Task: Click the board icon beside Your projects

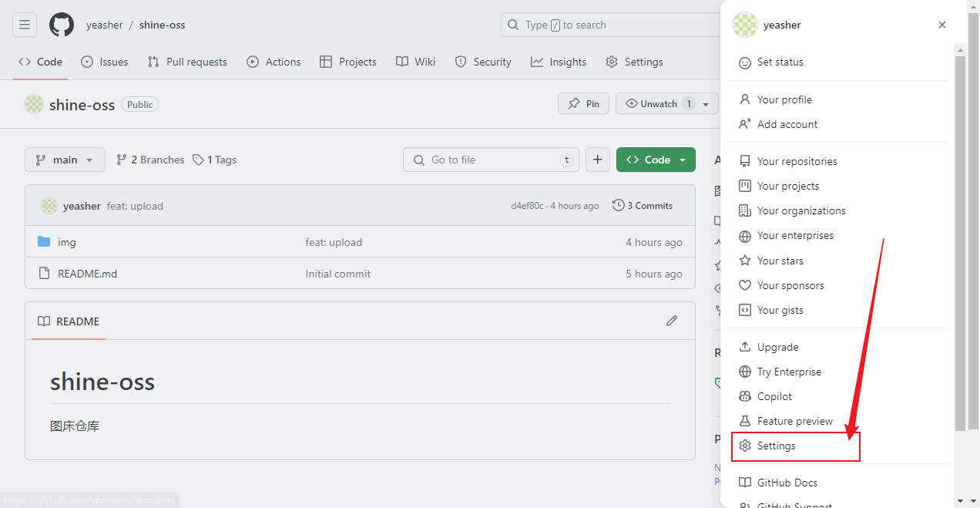Action: [745, 186]
